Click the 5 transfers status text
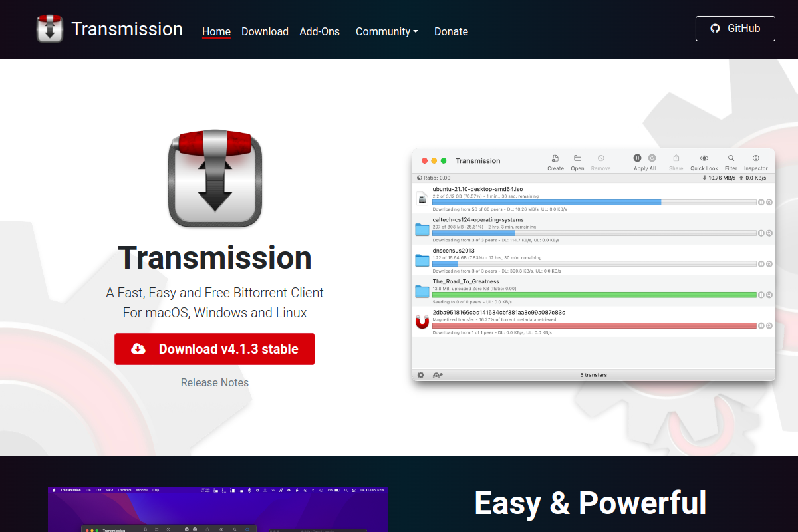This screenshot has height=532, width=798. point(593,375)
